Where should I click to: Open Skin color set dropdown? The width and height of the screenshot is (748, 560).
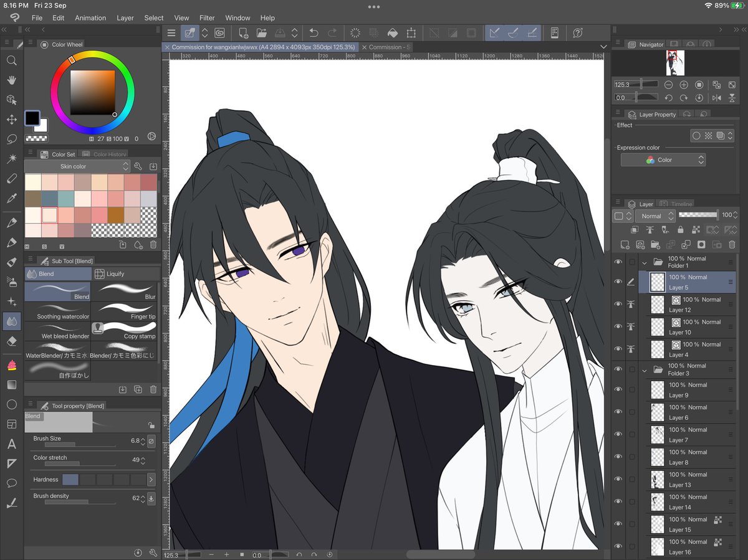tap(77, 166)
